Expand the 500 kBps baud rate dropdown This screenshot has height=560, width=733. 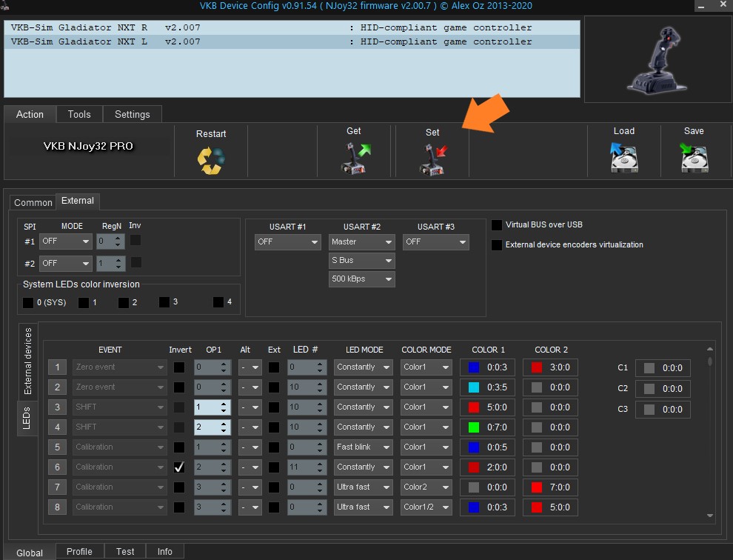[x=362, y=279]
